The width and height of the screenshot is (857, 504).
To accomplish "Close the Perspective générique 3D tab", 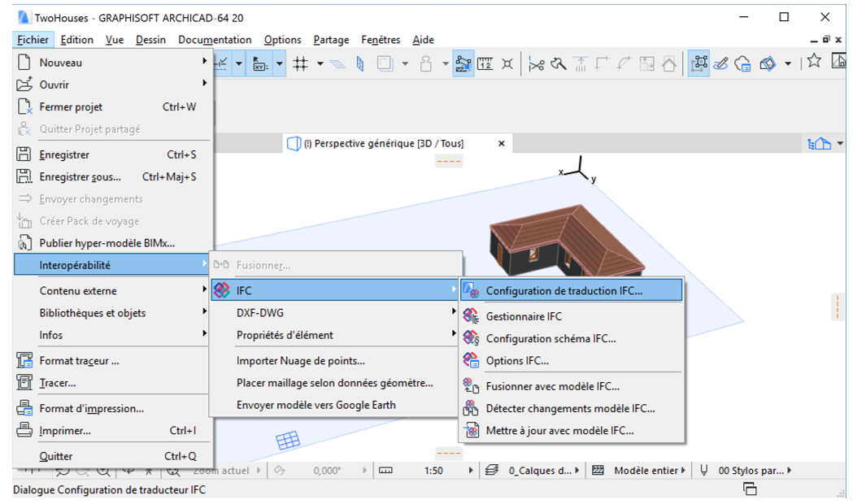I will coord(502,144).
